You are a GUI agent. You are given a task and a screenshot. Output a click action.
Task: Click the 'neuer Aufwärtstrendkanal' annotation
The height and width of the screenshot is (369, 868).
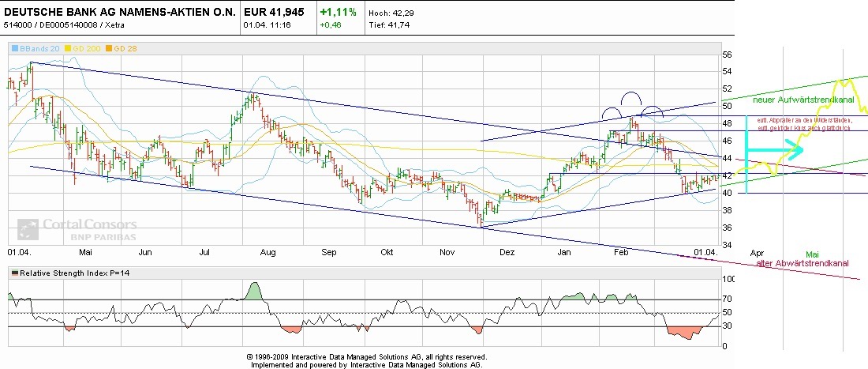[803, 100]
